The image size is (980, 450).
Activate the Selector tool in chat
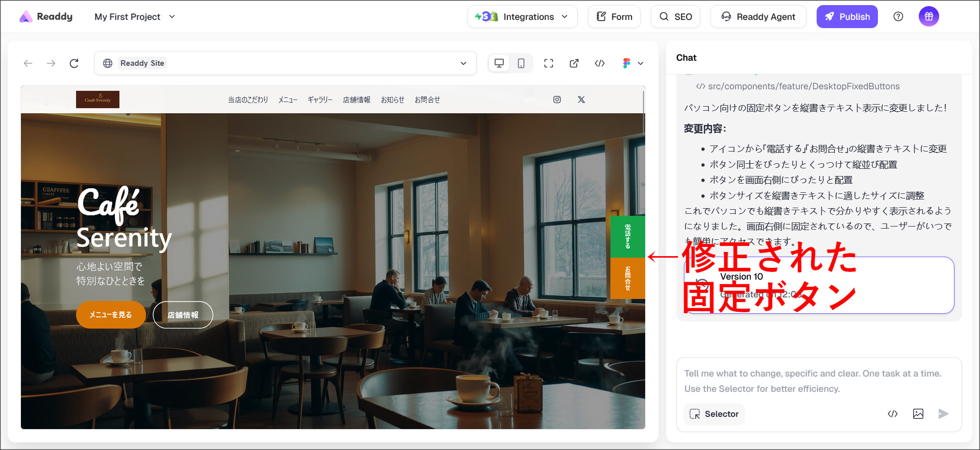tap(714, 414)
